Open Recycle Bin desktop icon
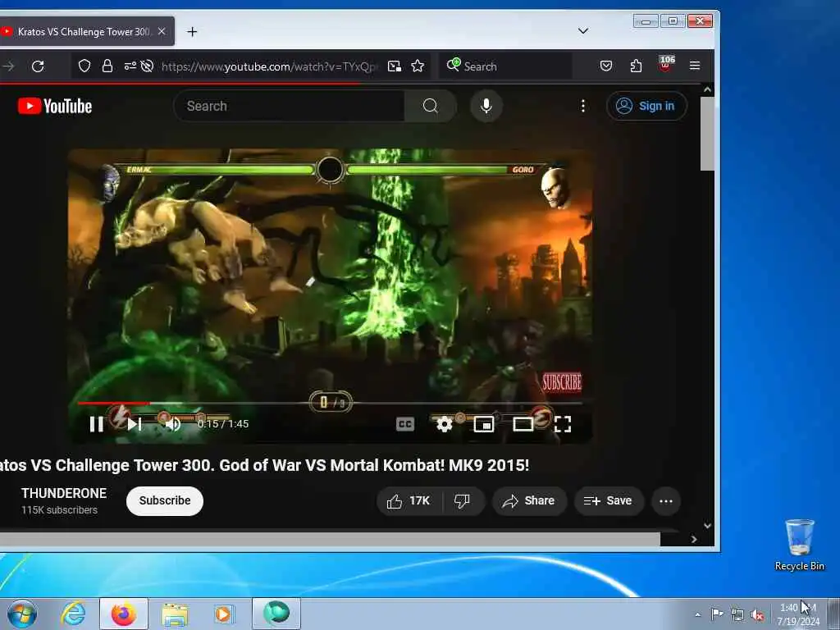 (799, 545)
